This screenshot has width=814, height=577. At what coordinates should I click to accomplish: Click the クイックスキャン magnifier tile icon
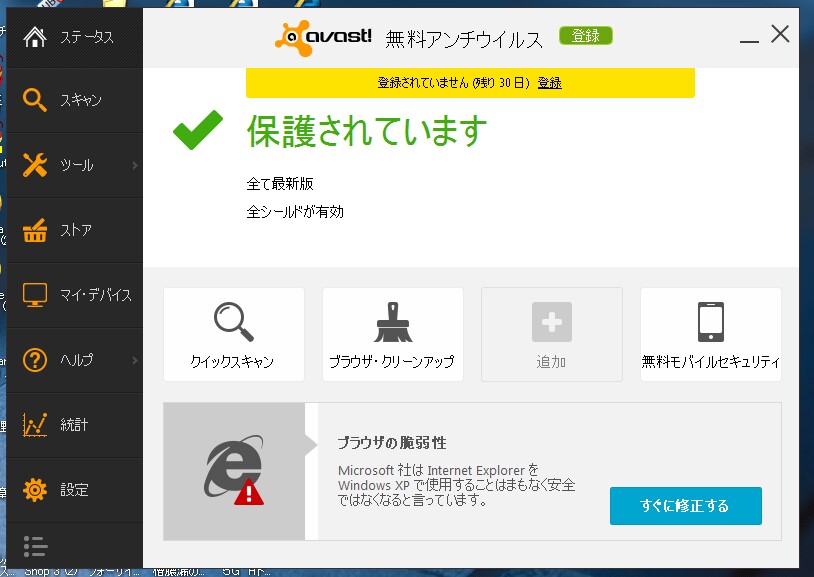tap(234, 322)
